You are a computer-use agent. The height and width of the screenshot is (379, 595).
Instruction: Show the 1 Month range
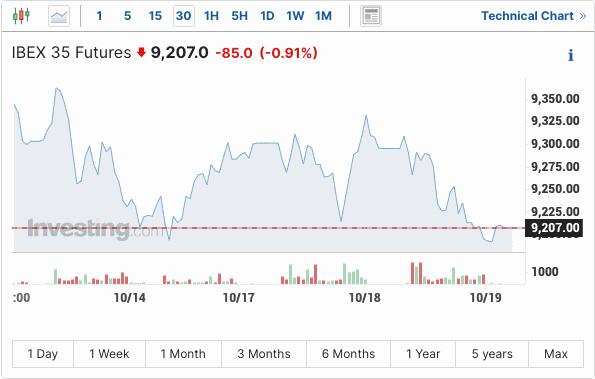[183, 354]
